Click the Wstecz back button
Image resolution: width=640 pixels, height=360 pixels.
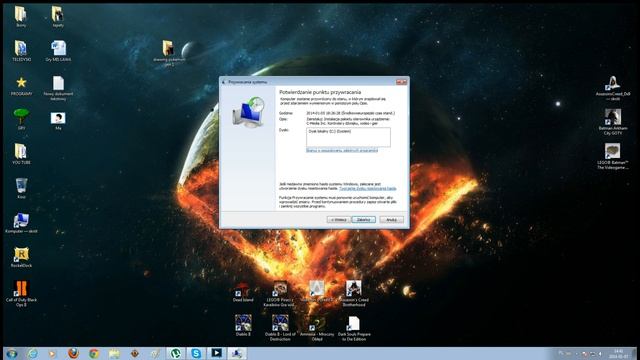pos(338,220)
